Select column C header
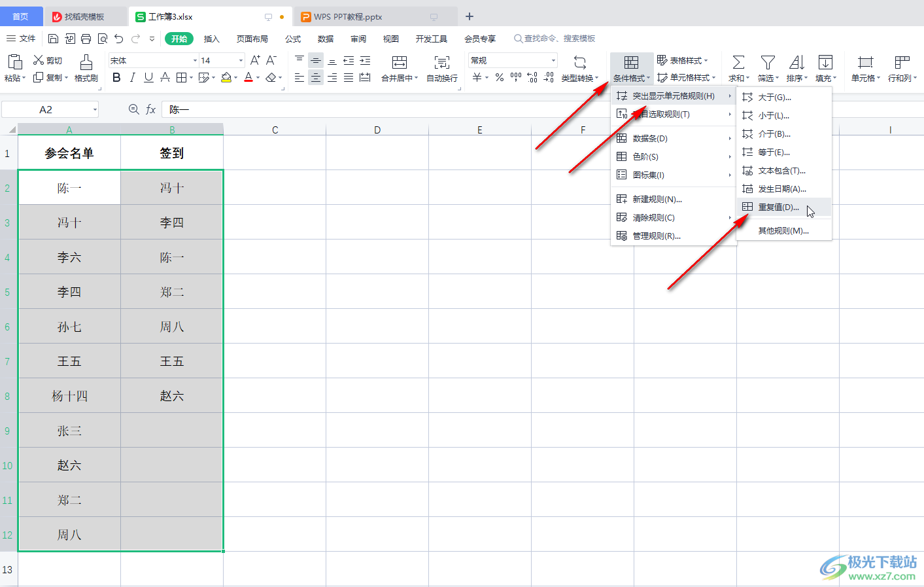Screen dimensions: 924x587 [275, 130]
